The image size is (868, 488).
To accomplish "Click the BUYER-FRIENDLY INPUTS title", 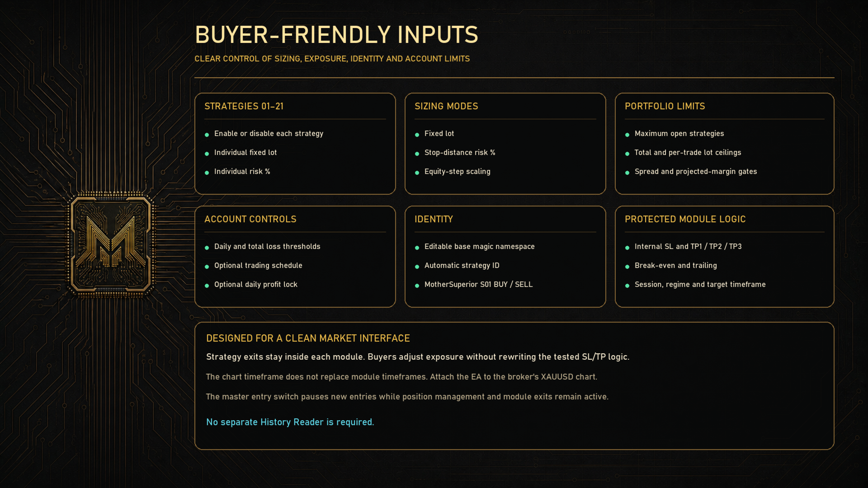I will tap(336, 35).
